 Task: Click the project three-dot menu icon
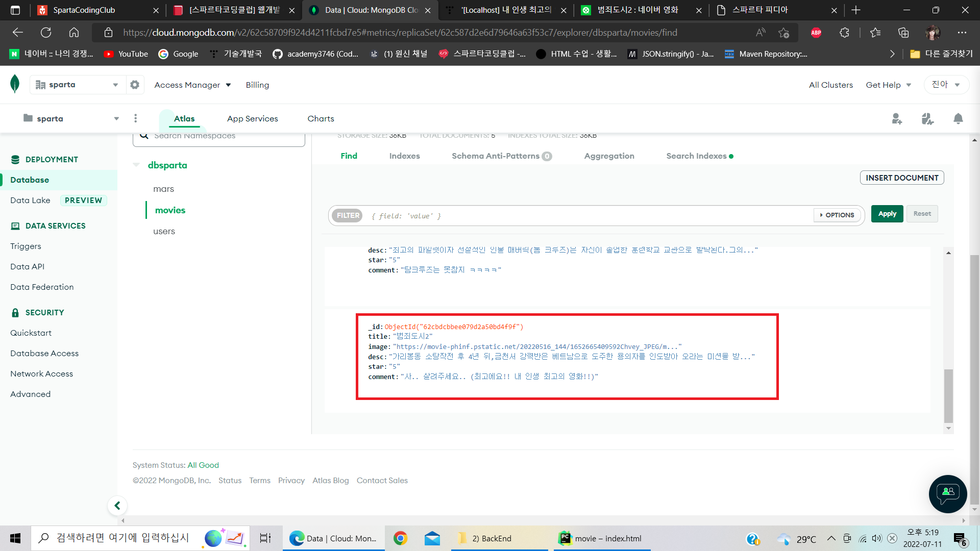pyautogui.click(x=135, y=118)
